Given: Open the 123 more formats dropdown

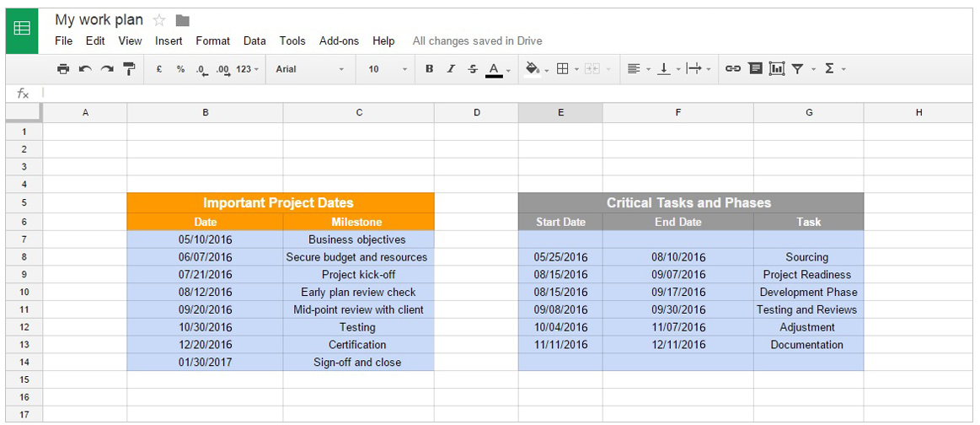Looking at the screenshot, I should [248, 69].
